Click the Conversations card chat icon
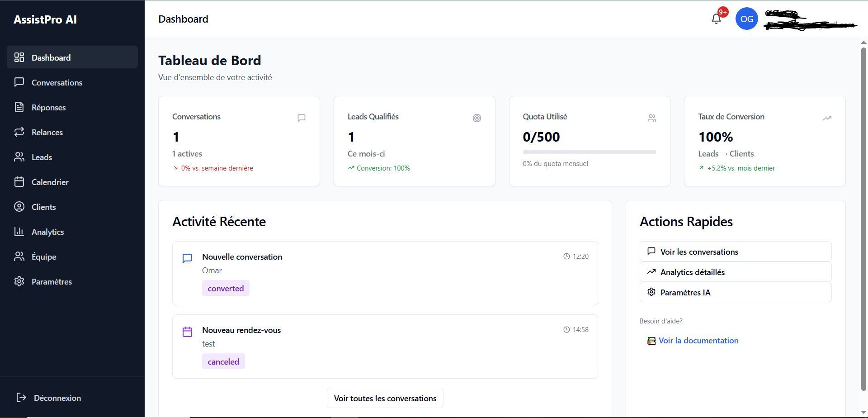The width and height of the screenshot is (868, 418). coord(302,118)
